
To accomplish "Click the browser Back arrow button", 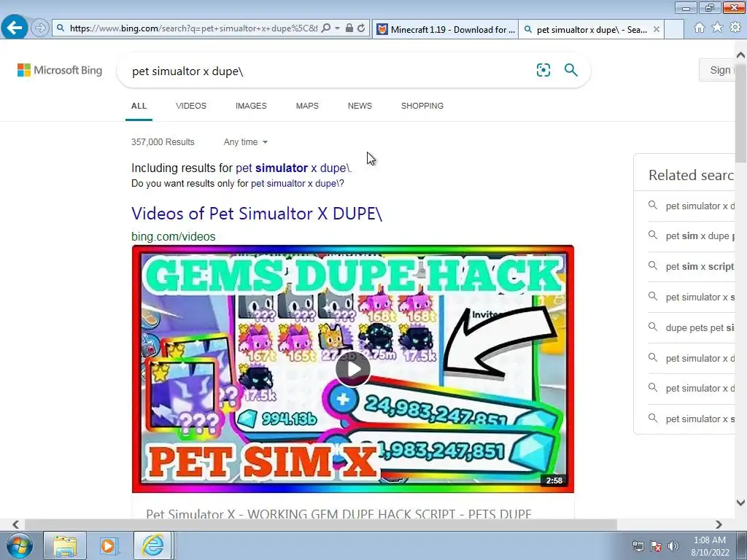I will [15, 28].
